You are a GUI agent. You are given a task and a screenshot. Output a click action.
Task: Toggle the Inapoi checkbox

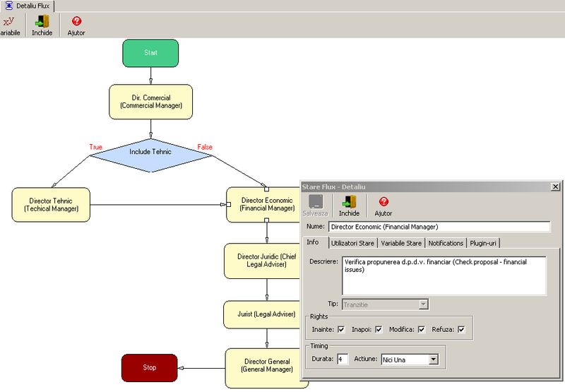click(379, 329)
